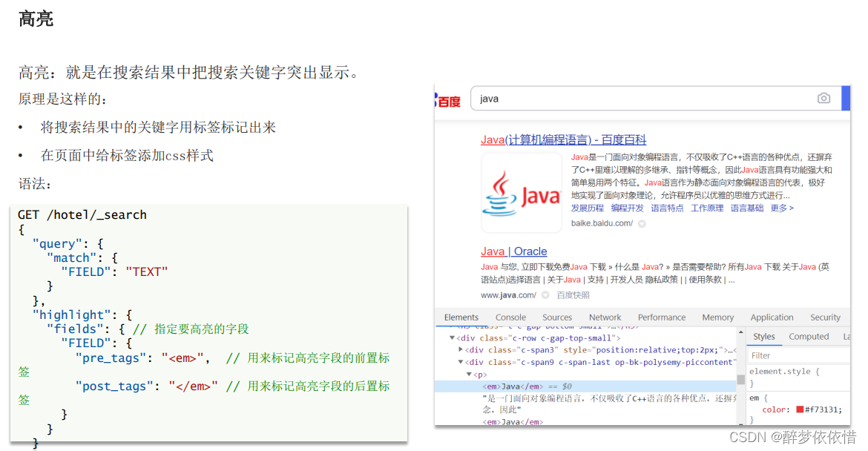Click the GET /hotel/_search code line

pyautogui.click(x=82, y=214)
